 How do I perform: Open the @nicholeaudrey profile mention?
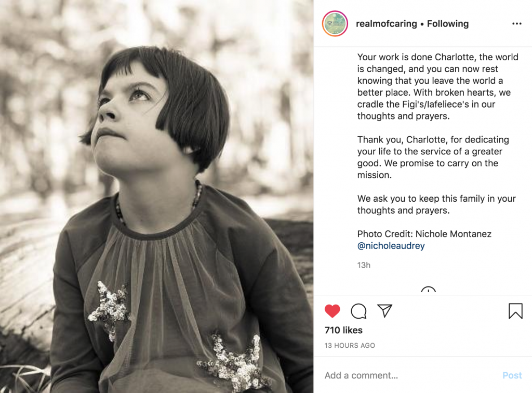click(391, 246)
